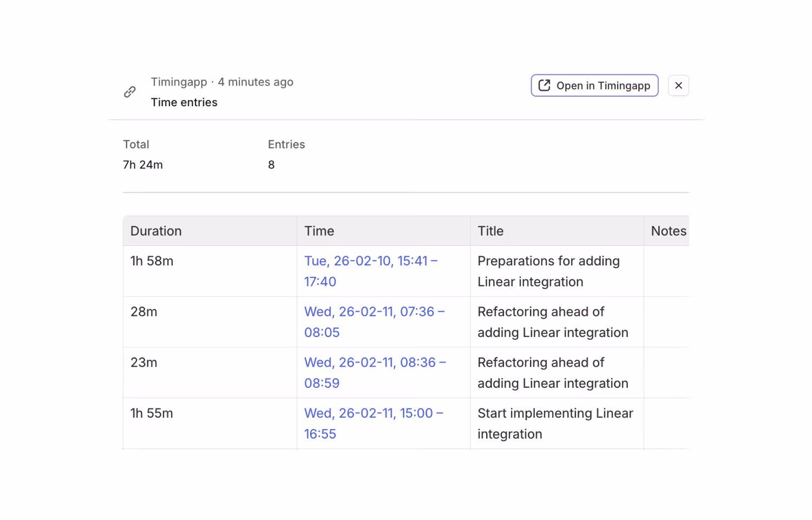Click the chain link icon beside Timingapp
Screen dimensions: 812x520
pyautogui.click(x=129, y=92)
